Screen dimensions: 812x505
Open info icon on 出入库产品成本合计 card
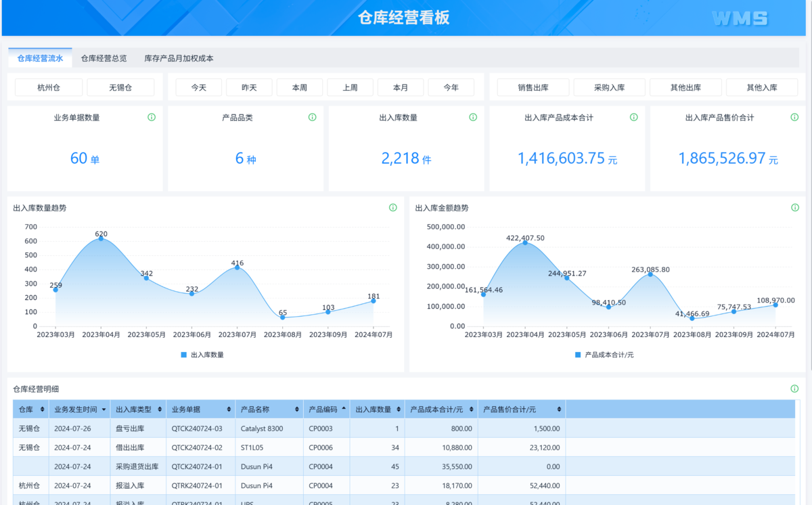coord(633,117)
